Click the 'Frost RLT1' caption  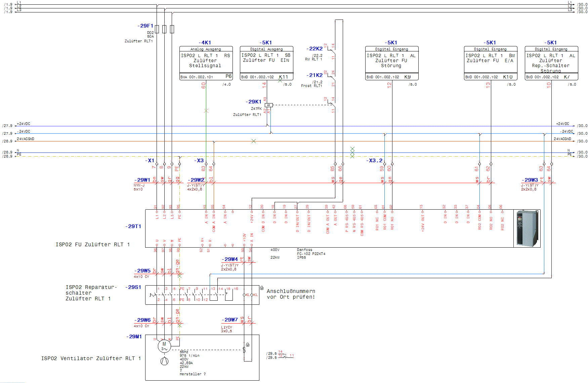(x=311, y=86)
